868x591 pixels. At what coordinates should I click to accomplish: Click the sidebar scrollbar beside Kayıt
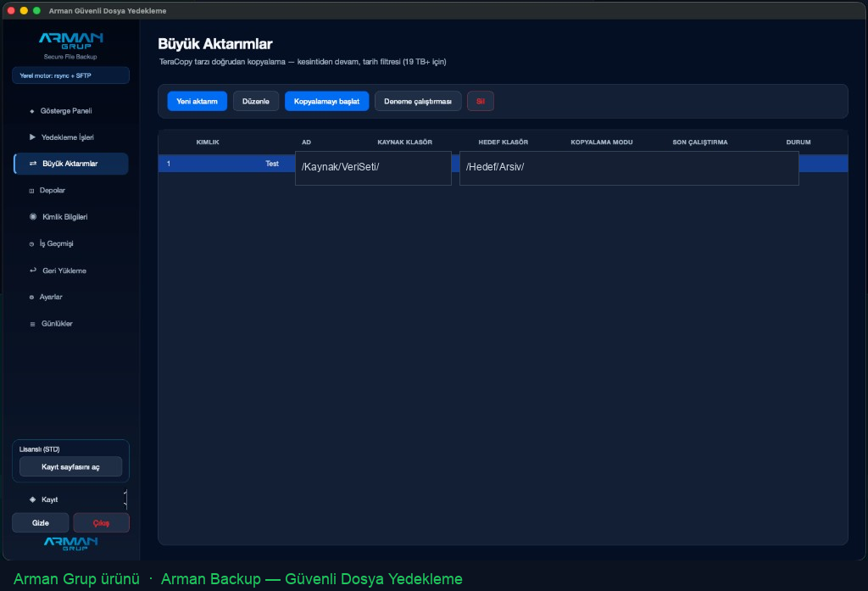coord(125,499)
